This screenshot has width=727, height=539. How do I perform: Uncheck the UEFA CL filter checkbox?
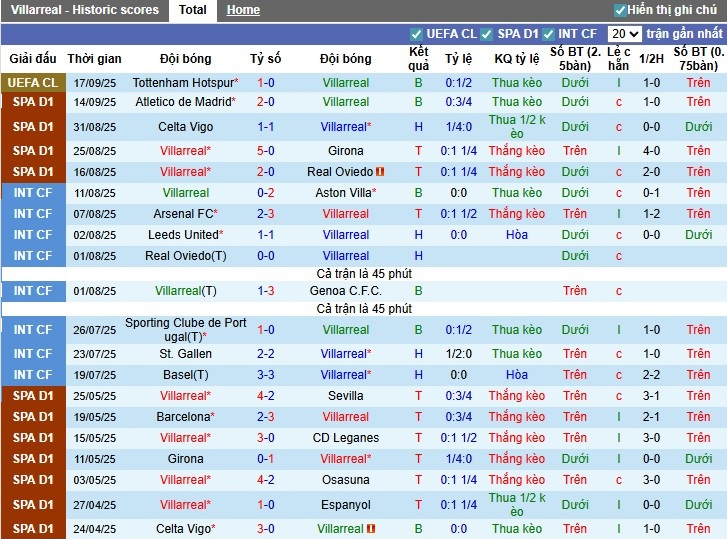pyautogui.click(x=416, y=34)
